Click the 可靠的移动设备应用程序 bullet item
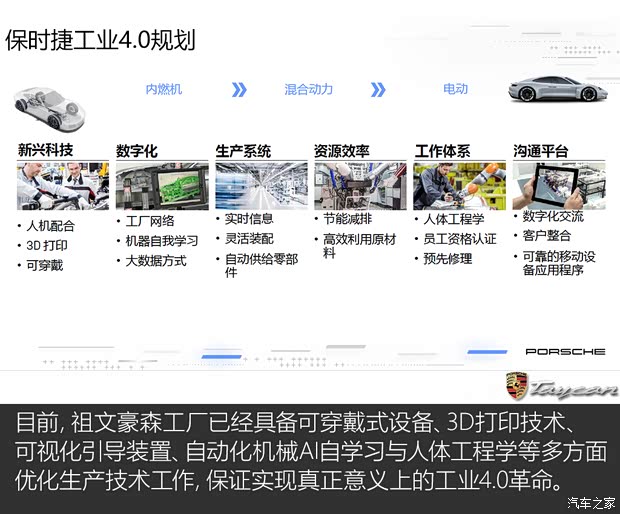 coord(555,263)
